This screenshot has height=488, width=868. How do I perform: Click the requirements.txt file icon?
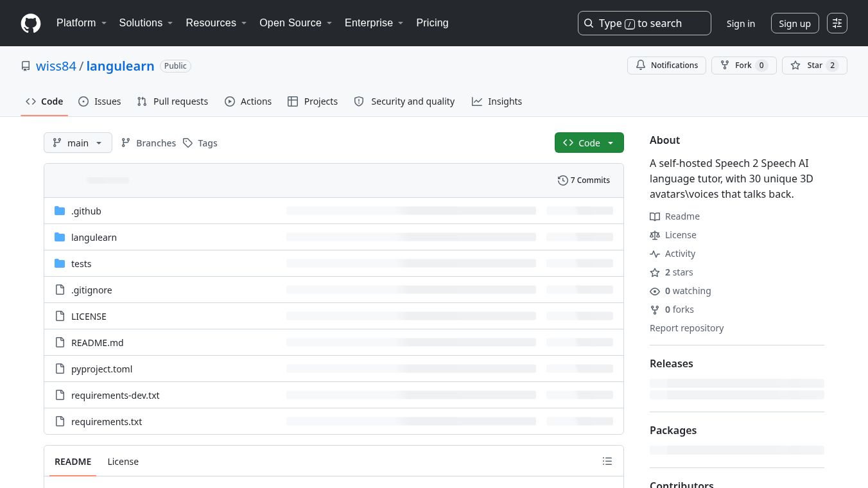pos(60,421)
